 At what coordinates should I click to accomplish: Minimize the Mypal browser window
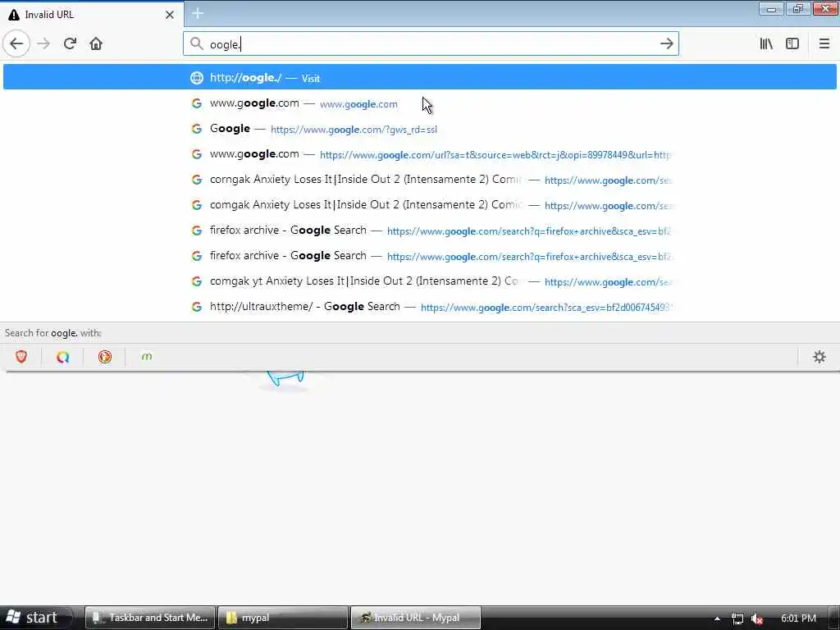point(771,8)
